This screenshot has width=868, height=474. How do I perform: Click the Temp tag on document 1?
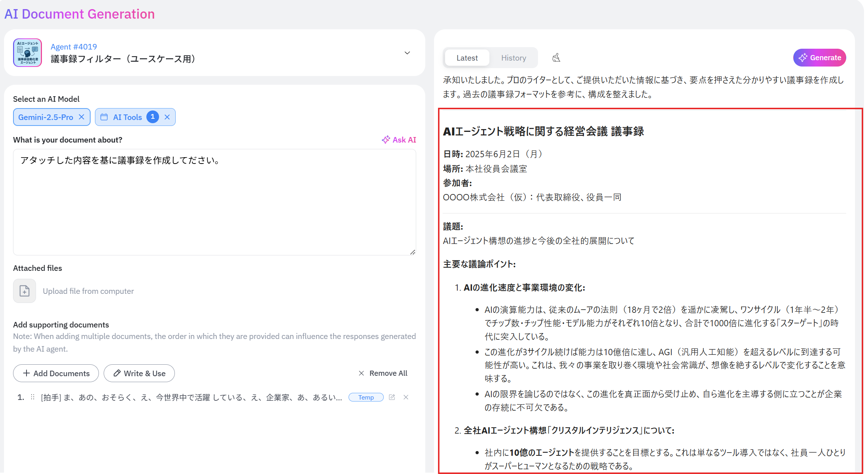[x=366, y=398]
